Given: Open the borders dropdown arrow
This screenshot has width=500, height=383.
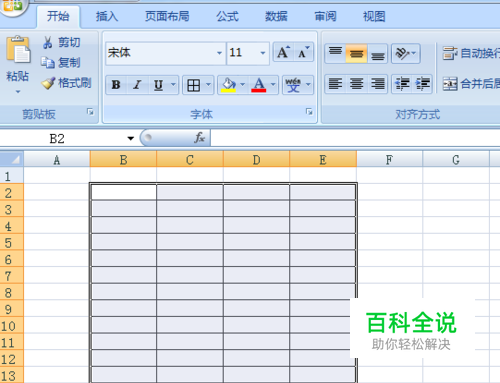Looking at the screenshot, I should 208,85.
